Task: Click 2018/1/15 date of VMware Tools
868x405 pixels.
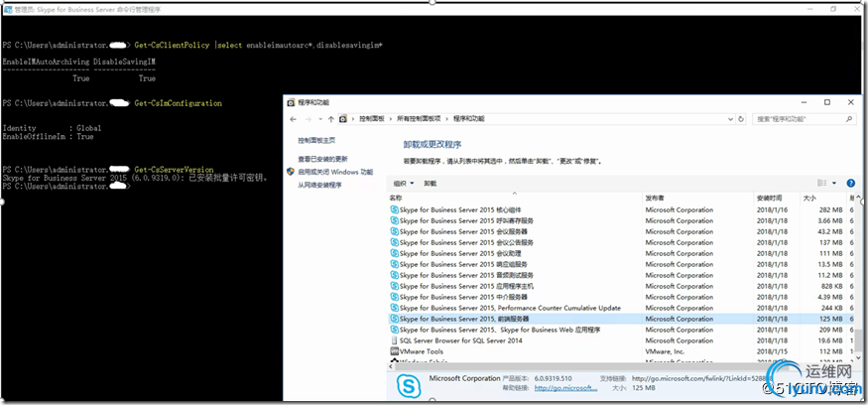Action: coord(772,351)
